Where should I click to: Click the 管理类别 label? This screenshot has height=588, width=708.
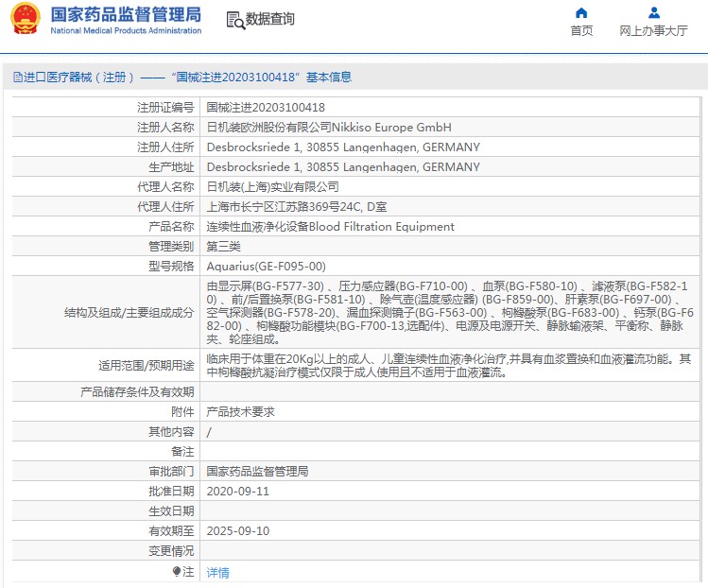(x=171, y=247)
